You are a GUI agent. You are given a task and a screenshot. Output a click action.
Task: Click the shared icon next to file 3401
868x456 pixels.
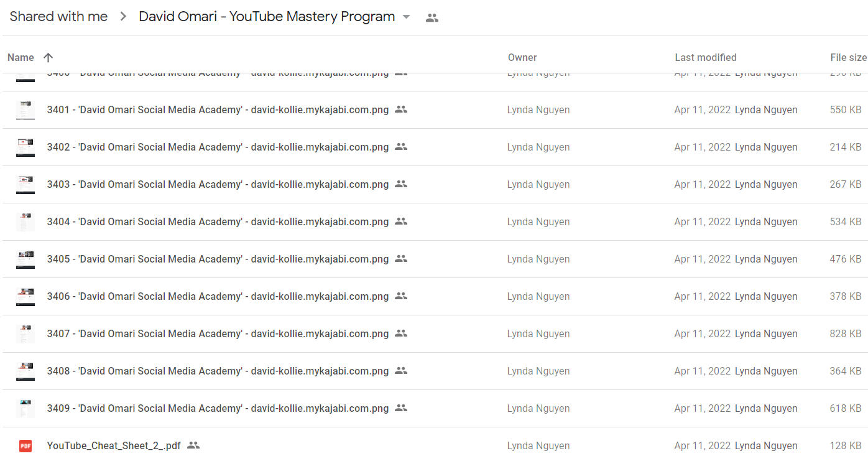point(401,109)
